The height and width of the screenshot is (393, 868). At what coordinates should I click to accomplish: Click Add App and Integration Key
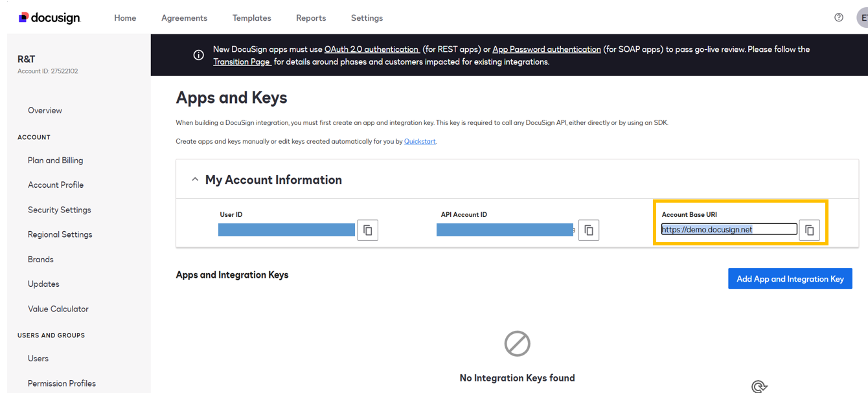pos(790,279)
